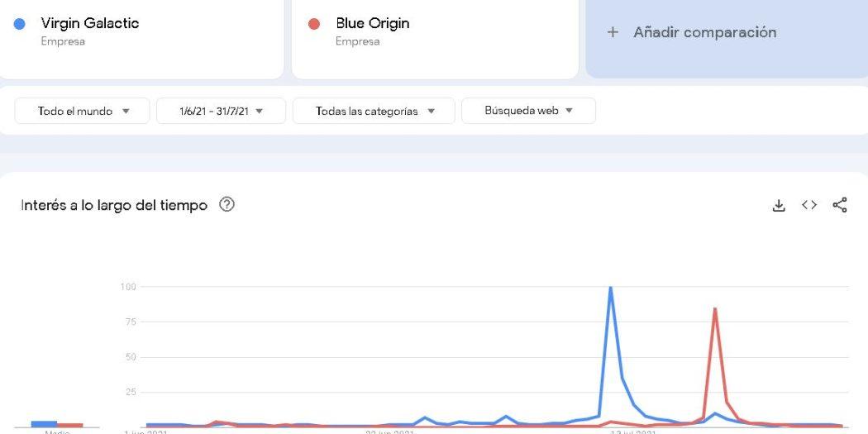Click the red average bar for Blue Origin
This screenshot has width=868, height=434.
click(70, 425)
